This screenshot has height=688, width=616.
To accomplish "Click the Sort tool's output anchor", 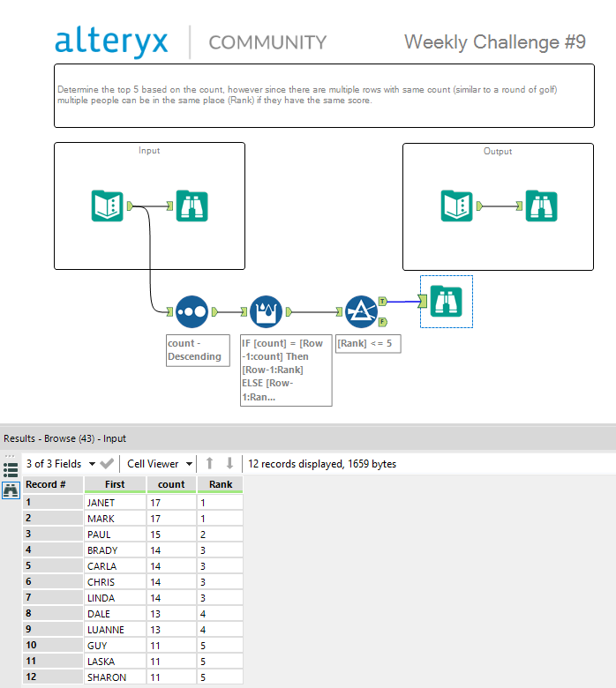I will (214, 312).
